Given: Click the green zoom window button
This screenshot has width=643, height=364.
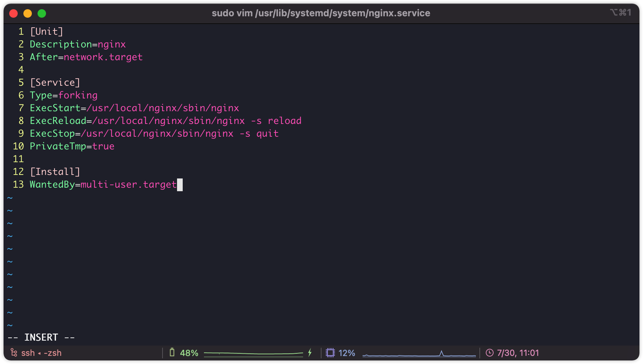Looking at the screenshot, I should coord(42,13).
